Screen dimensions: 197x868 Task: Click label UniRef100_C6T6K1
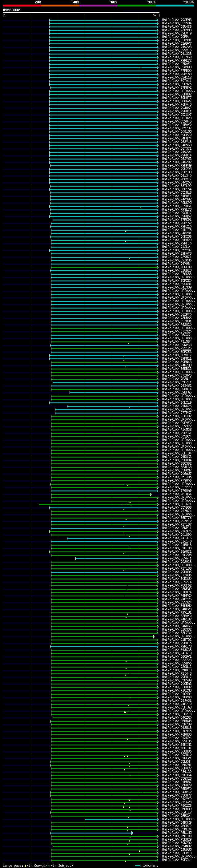tap(176, 504)
